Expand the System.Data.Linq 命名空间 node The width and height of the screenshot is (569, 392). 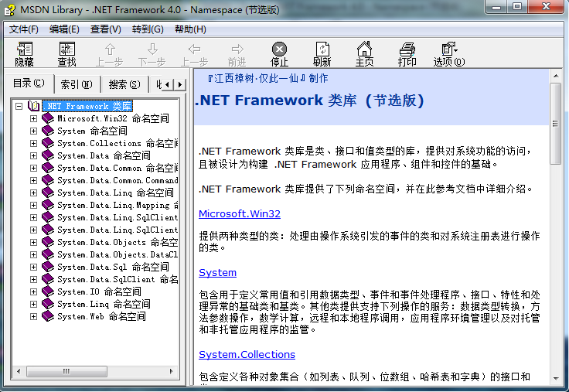(x=33, y=193)
